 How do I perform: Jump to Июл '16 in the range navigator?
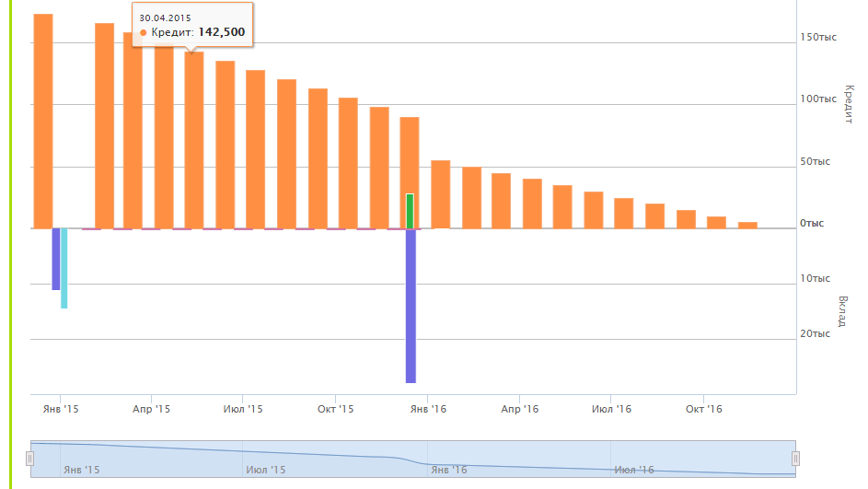coord(634,470)
